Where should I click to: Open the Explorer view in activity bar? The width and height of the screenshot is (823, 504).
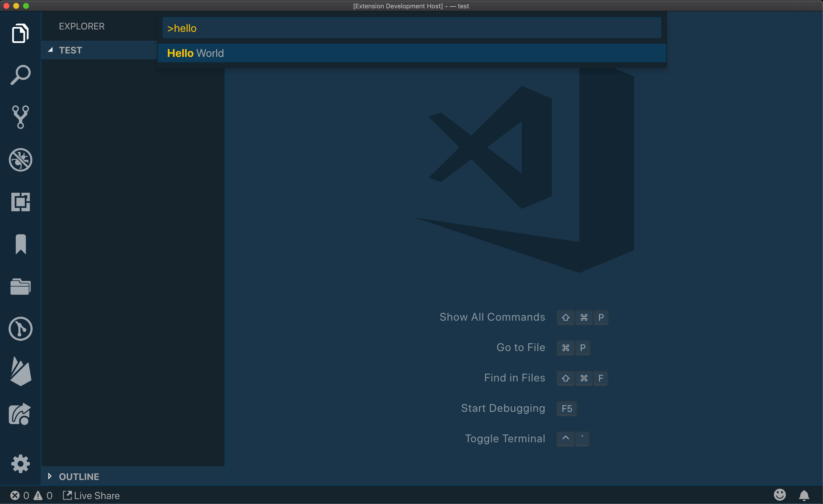[20, 33]
